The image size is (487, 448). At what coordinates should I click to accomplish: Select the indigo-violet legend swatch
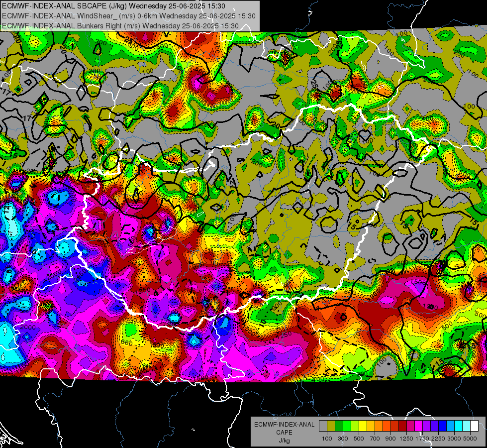[x=434, y=426]
